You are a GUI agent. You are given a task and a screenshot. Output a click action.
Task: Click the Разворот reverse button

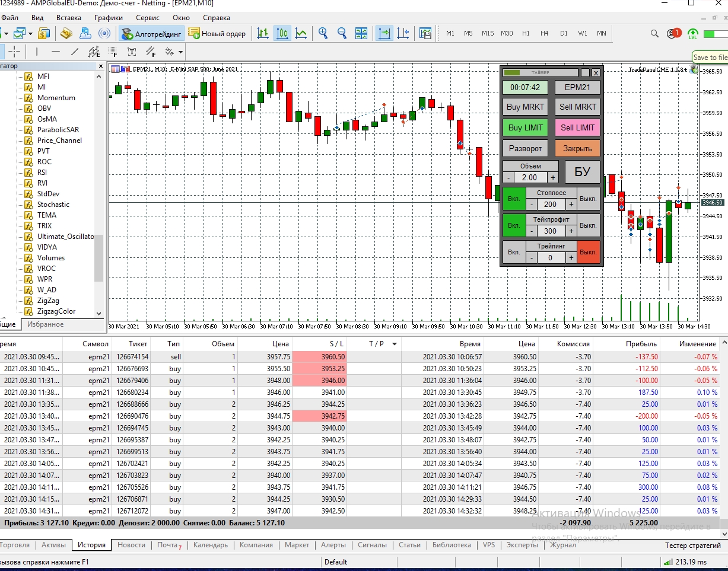[x=525, y=148]
